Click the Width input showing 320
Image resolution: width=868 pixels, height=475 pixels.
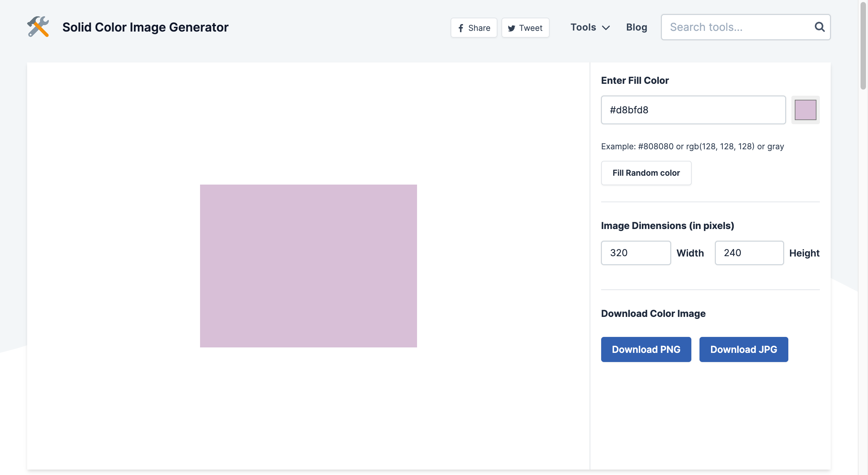coord(636,253)
